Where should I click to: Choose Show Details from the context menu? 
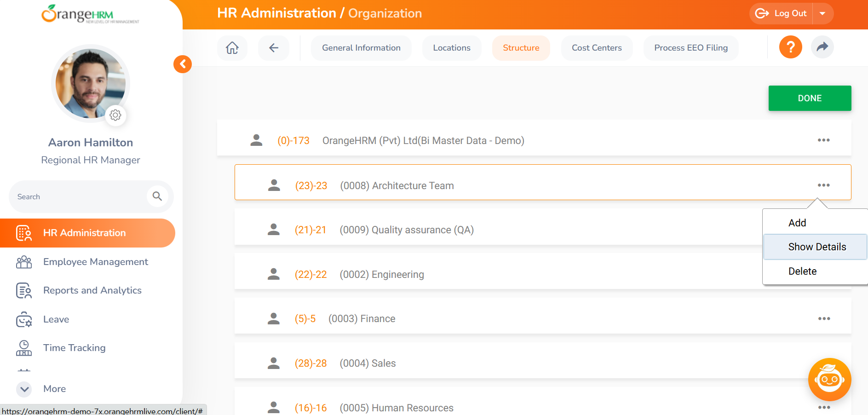815,247
